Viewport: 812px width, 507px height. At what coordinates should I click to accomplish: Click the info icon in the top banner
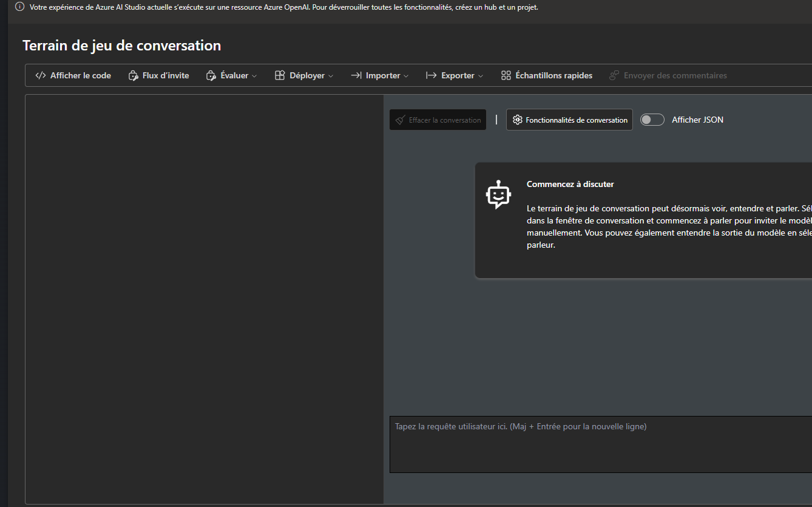(19, 7)
